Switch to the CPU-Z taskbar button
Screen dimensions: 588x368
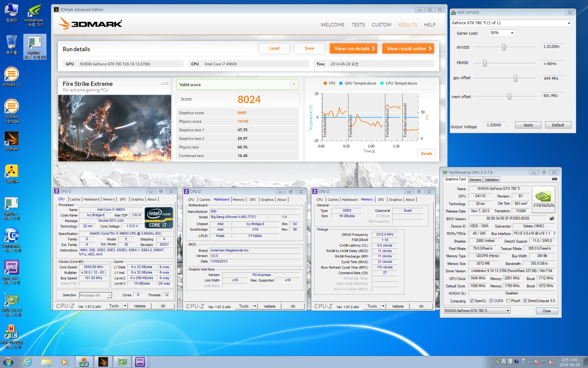tap(140, 362)
